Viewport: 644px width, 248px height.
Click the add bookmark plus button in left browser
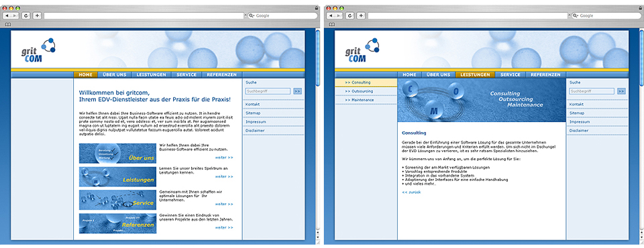coord(37,15)
